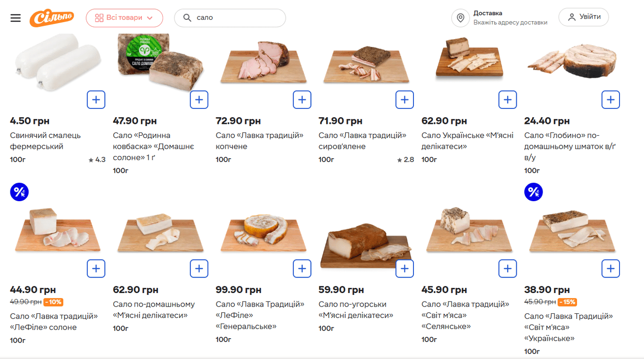Open Сало Селянське product title
This screenshot has width=644, height=359.
465,315
